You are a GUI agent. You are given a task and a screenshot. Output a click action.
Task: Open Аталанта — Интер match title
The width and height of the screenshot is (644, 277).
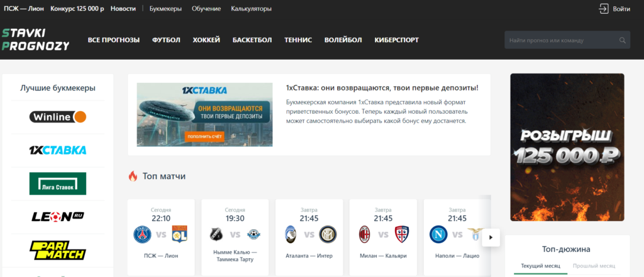click(309, 256)
